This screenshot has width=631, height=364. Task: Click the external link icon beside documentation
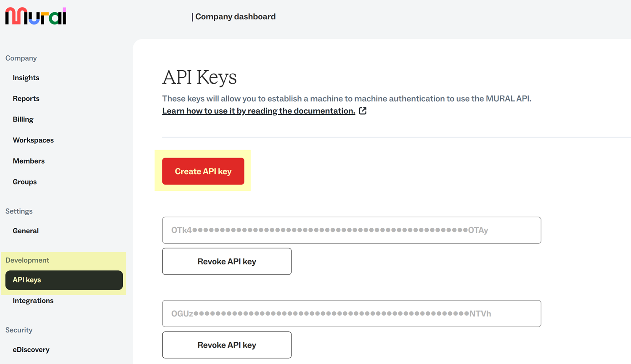click(363, 111)
